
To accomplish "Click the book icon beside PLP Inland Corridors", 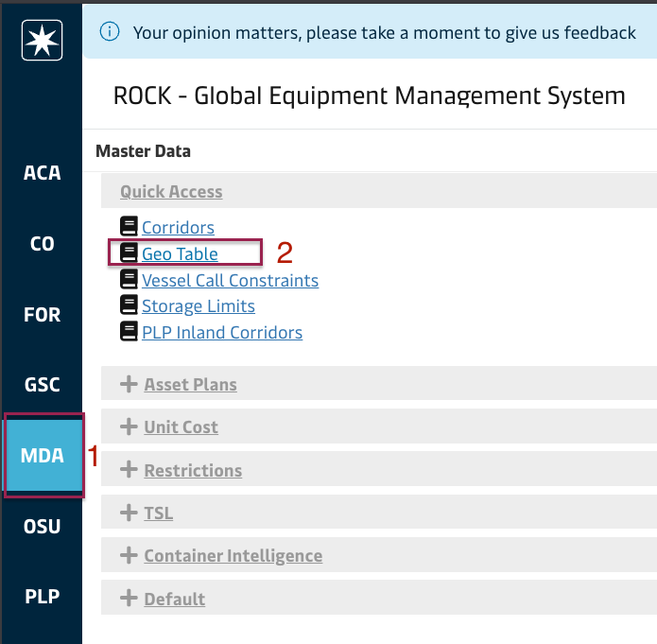I will (x=130, y=332).
